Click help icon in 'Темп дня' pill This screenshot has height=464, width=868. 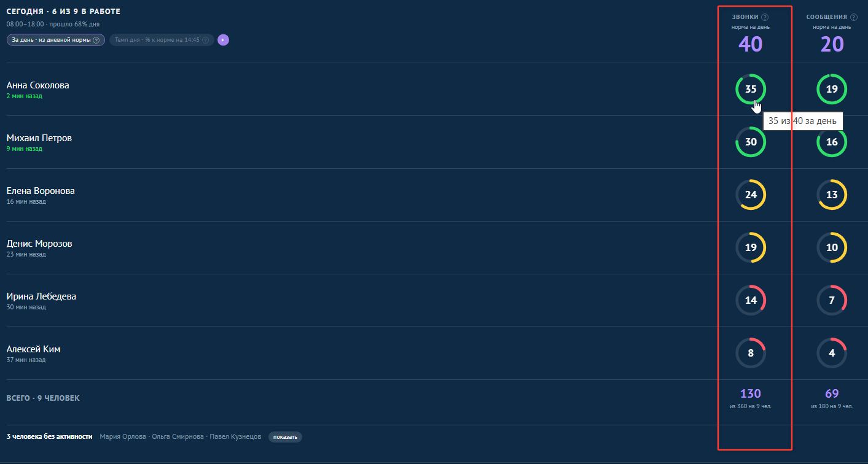tap(205, 40)
